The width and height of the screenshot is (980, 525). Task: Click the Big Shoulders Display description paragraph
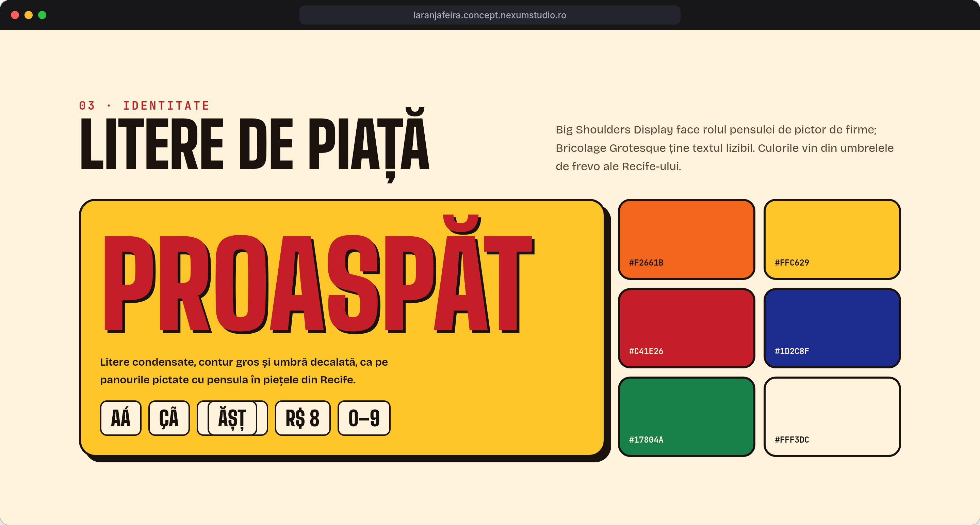[x=724, y=148]
